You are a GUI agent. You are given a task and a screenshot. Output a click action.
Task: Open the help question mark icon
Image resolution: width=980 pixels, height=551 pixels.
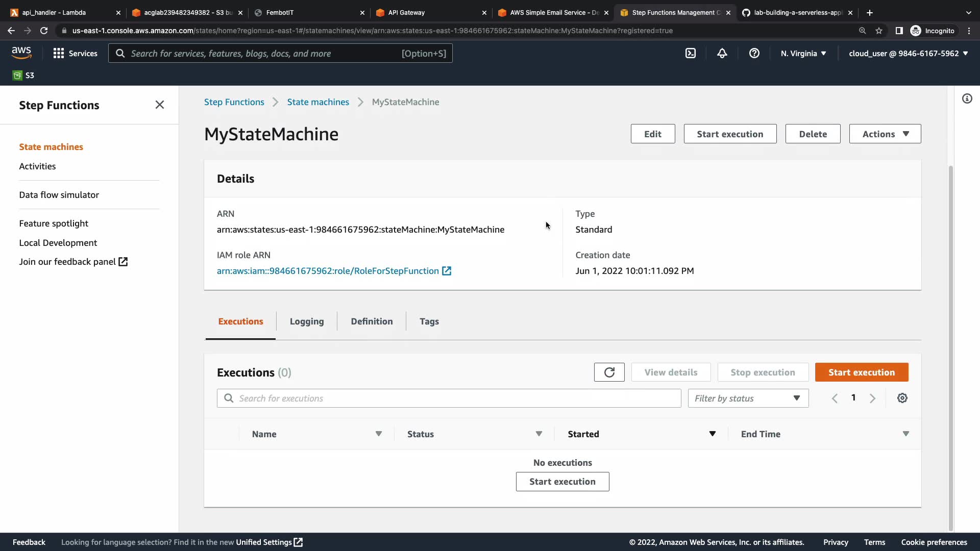754,53
